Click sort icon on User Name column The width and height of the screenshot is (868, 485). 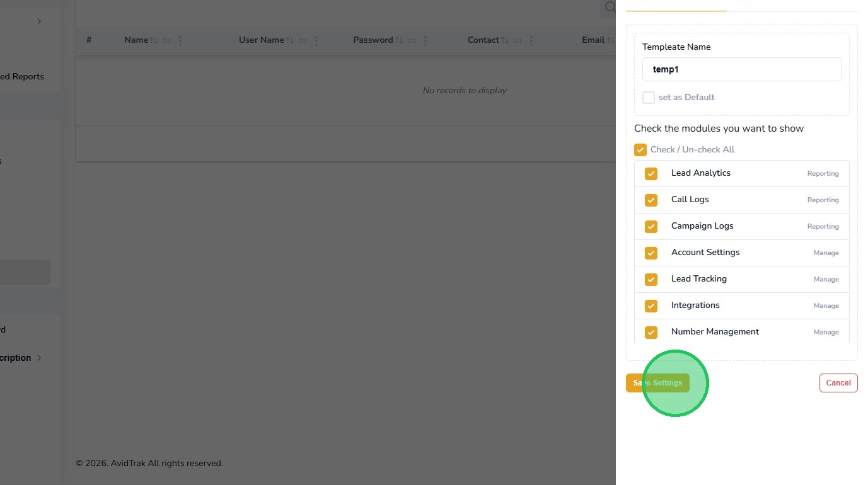[290, 40]
